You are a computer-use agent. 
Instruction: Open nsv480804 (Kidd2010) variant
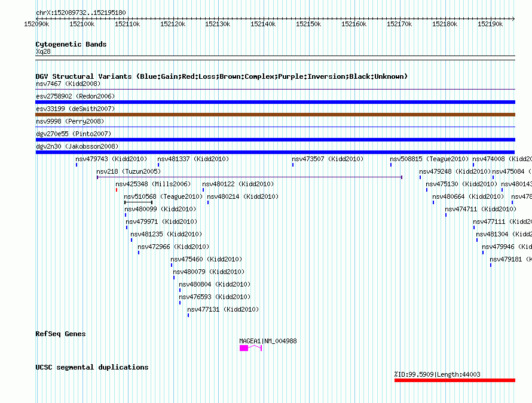(180, 290)
